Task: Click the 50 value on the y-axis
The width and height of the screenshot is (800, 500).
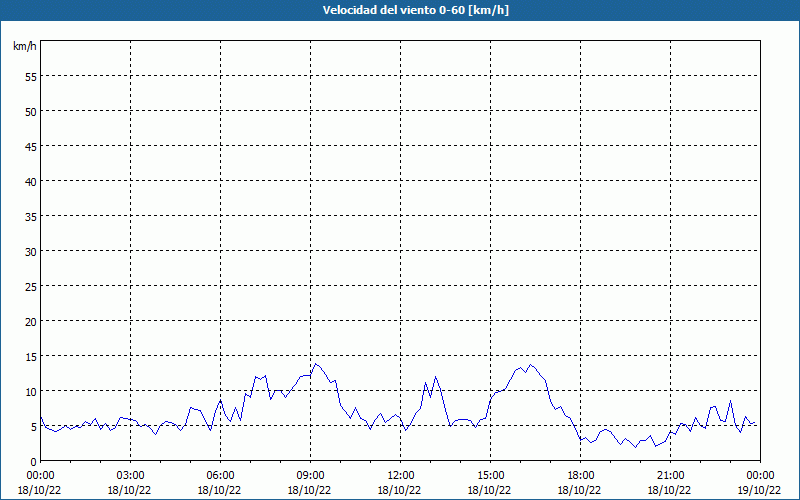Action: point(31,112)
